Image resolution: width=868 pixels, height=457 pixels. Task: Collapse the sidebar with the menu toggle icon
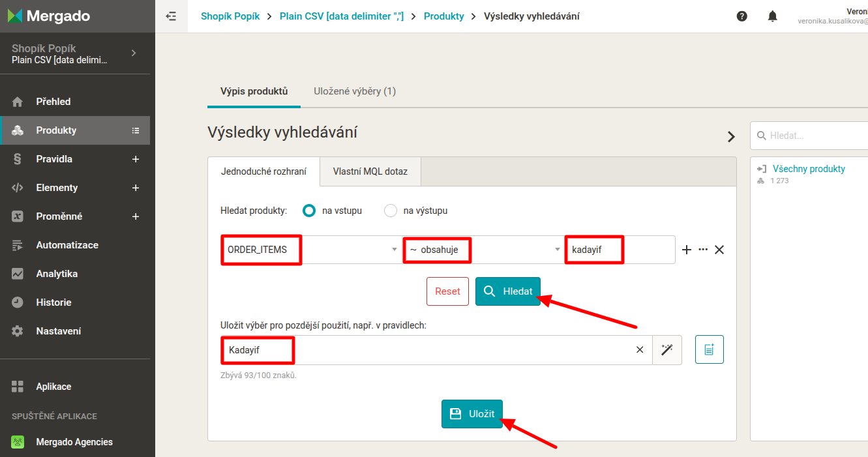(x=172, y=16)
